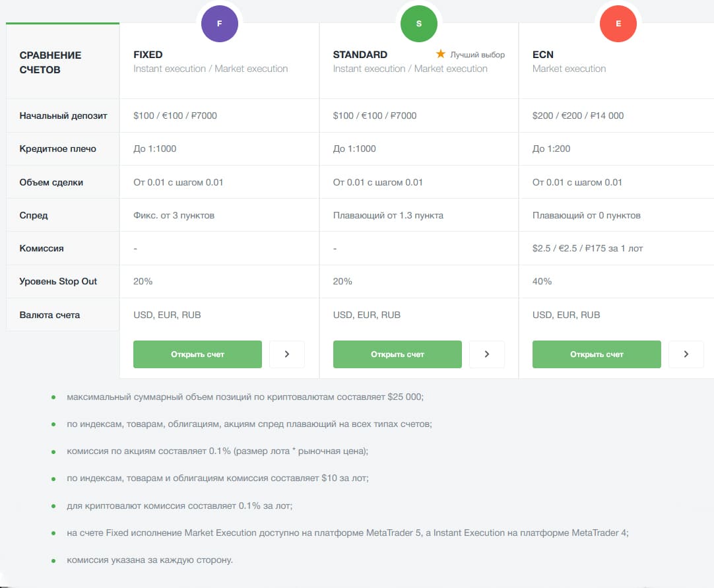
Task: Open account under the ECN column
Action: pos(597,354)
